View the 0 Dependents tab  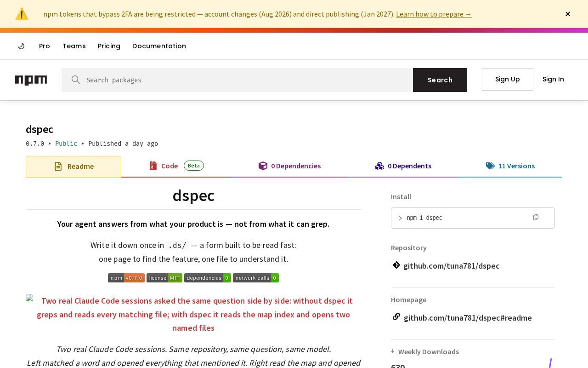pos(403,166)
